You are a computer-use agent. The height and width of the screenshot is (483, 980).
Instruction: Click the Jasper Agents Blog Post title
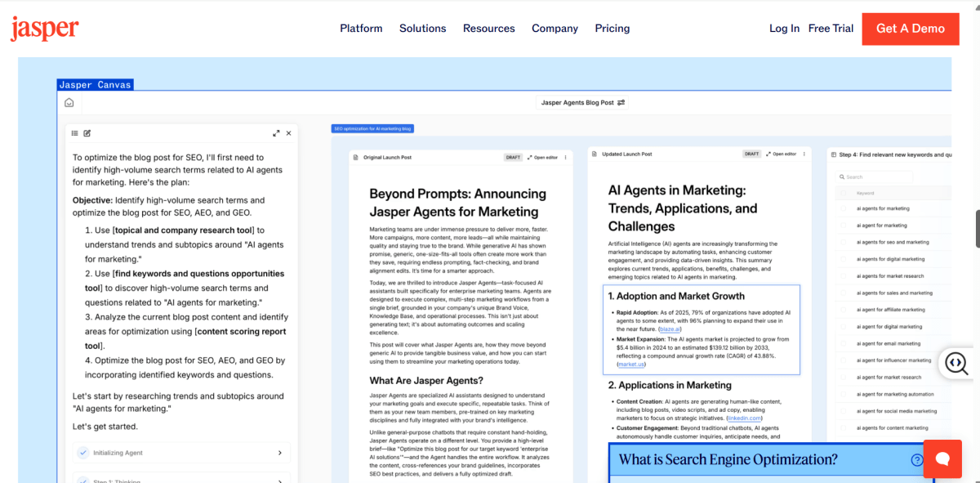[577, 103]
